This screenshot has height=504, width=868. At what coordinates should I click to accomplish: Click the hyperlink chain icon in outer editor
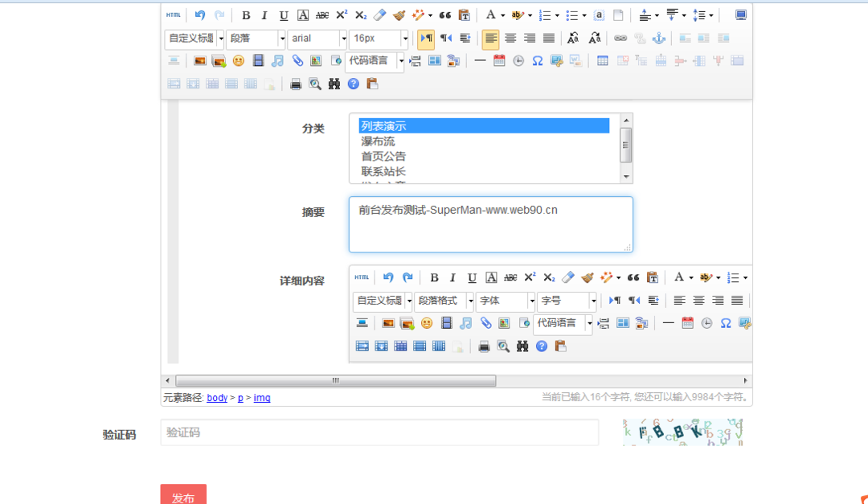pyautogui.click(x=620, y=39)
